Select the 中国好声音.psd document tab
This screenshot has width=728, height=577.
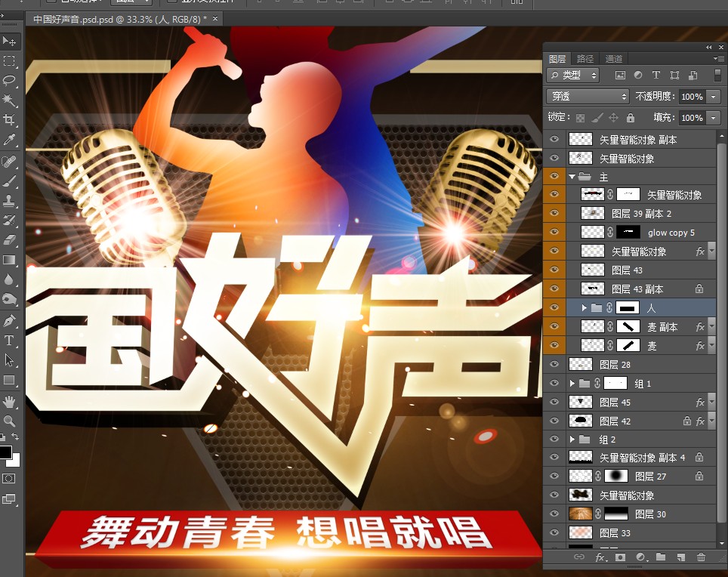coord(120,20)
